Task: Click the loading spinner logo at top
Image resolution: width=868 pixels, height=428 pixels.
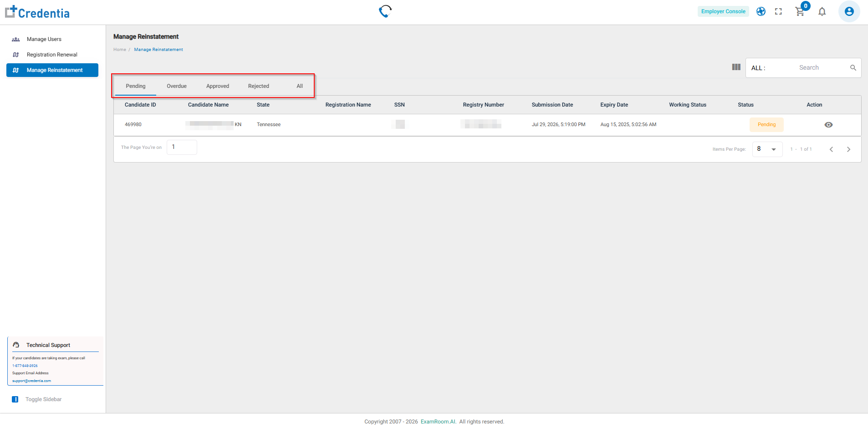Action: 385,11
